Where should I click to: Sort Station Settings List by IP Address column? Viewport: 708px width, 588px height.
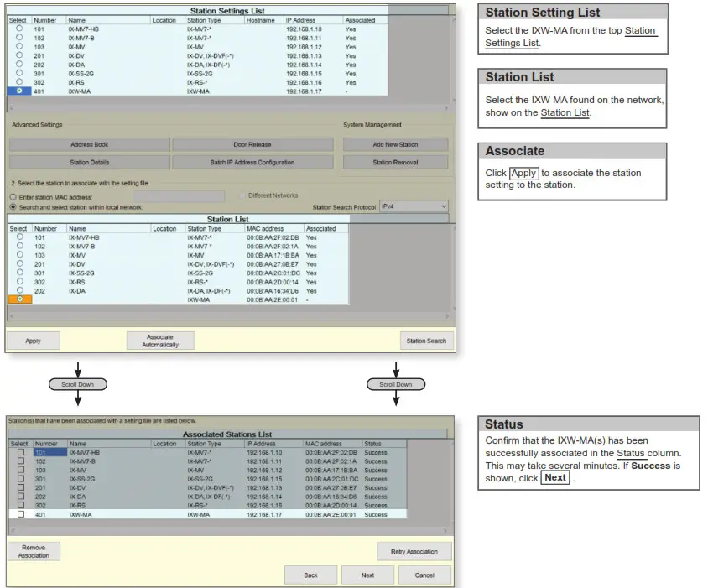point(314,20)
